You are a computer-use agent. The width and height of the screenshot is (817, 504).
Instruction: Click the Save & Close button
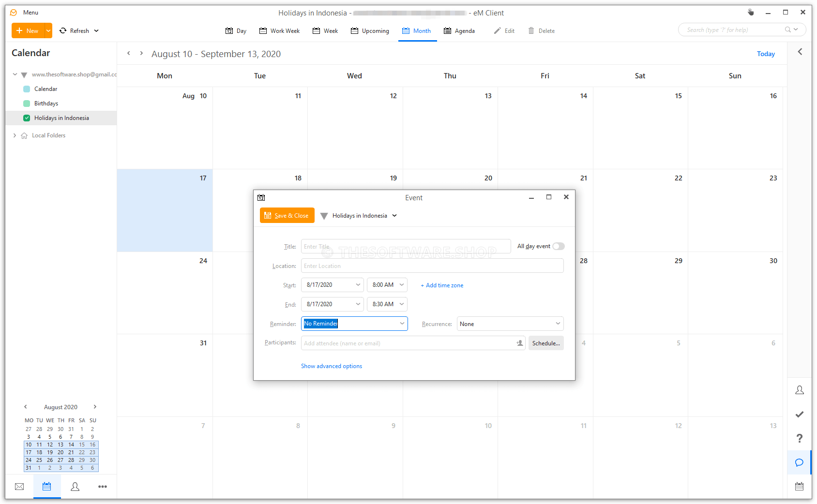287,215
